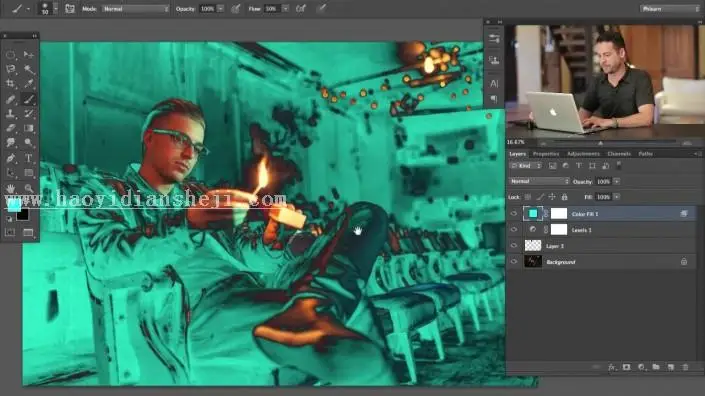Hide the Background layer
705x396 pixels.
pyautogui.click(x=514, y=262)
